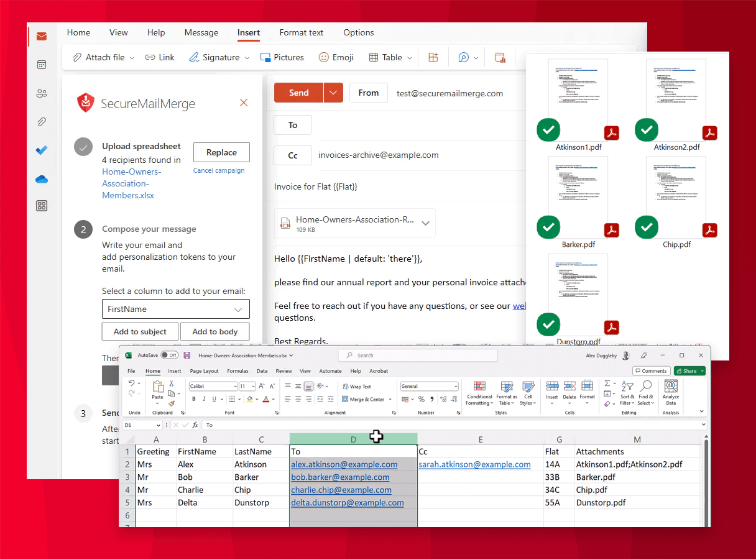Expand the Send button dropdown arrow
Viewport: 756px width, 560px height.
click(333, 93)
